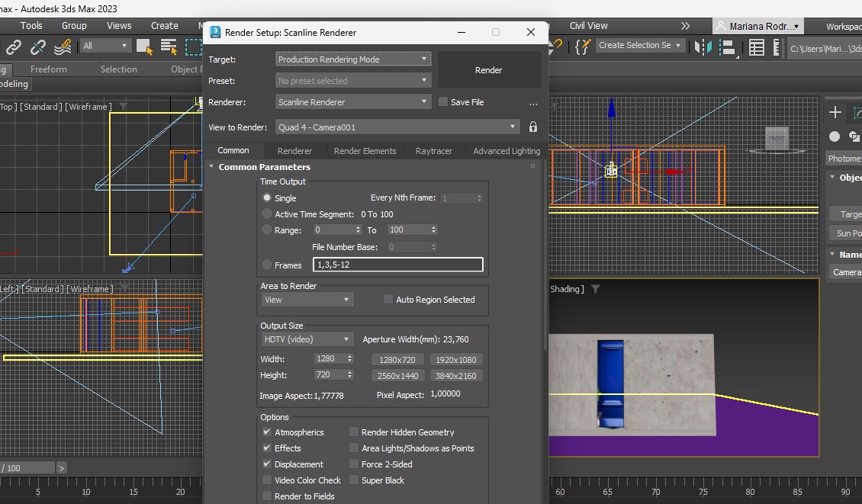The height and width of the screenshot is (504, 862).
Task: Enable the Save File checkbox
Action: tap(443, 102)
